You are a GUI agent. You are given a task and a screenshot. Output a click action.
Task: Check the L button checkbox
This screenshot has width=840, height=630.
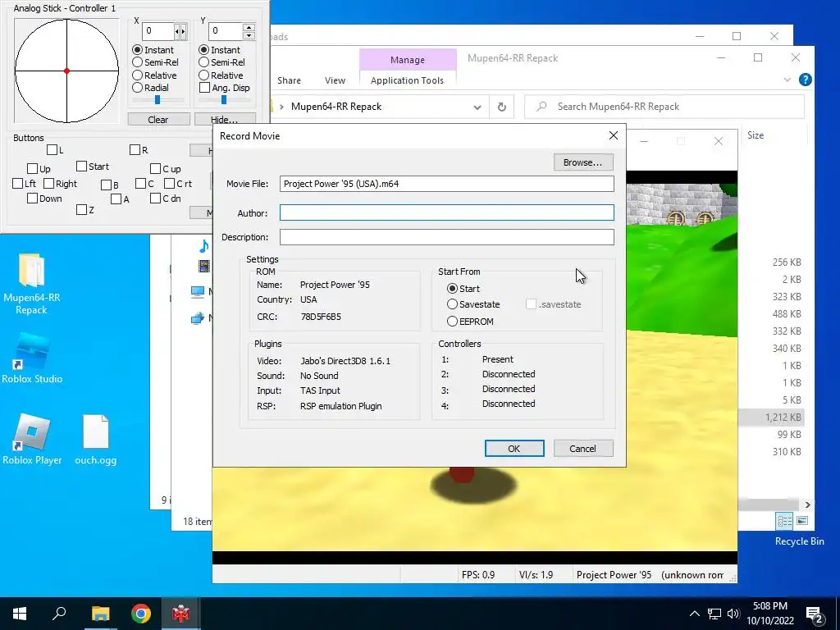(x=52, y=150)
